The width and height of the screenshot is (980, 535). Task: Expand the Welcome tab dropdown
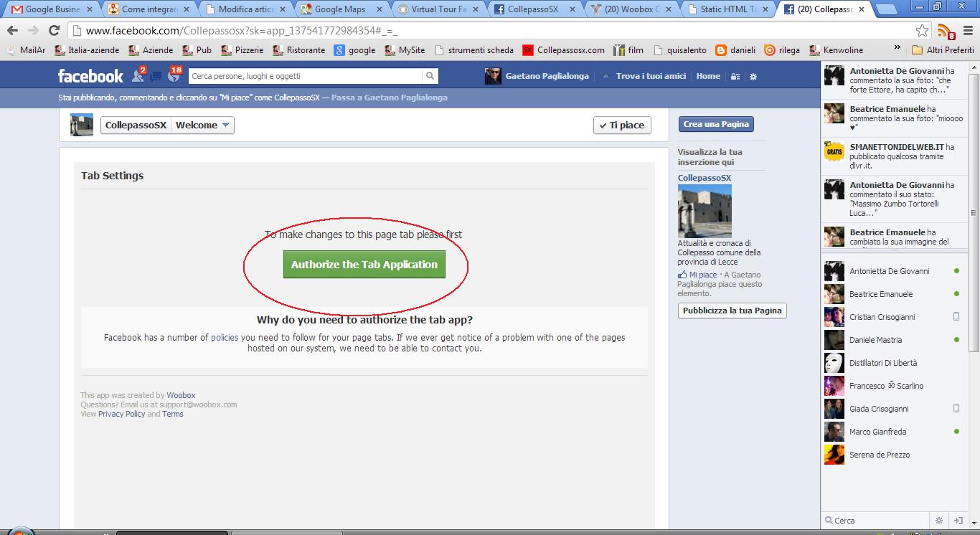coord(203,125)
